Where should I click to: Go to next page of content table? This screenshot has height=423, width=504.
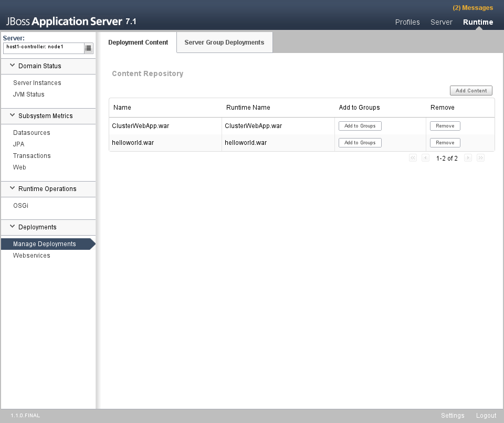point(468,158)
